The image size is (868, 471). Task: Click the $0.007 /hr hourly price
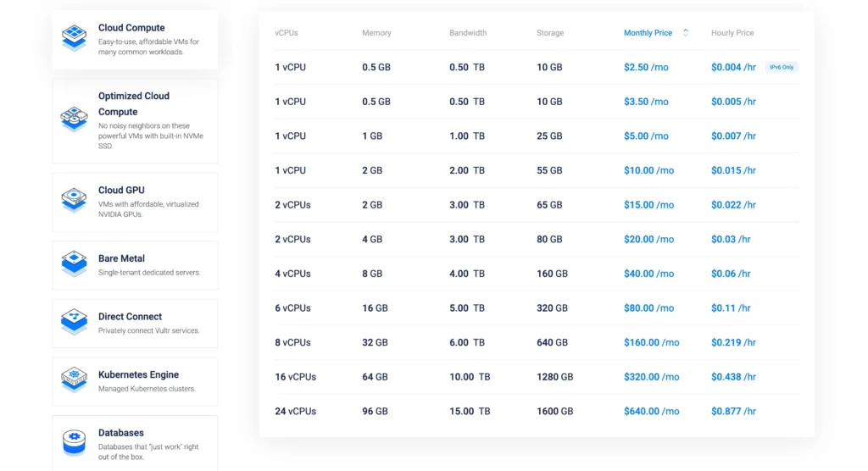pos(733,136)
